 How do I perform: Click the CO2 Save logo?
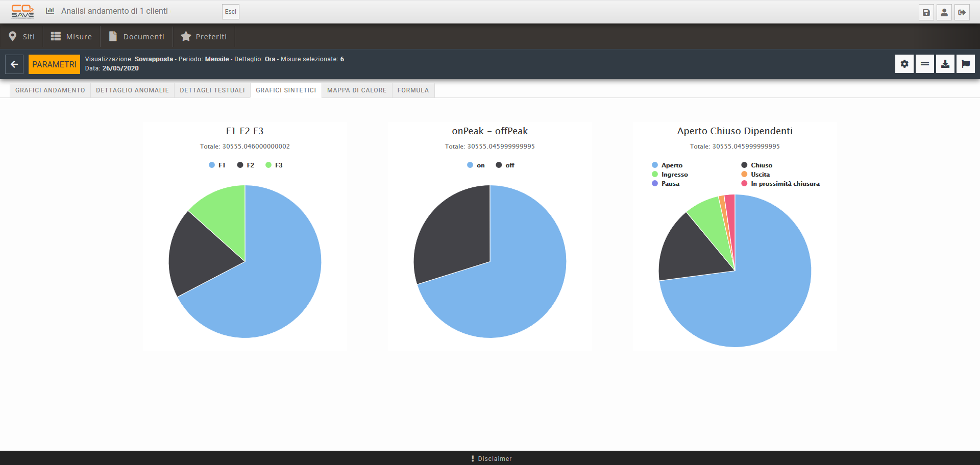22,11
